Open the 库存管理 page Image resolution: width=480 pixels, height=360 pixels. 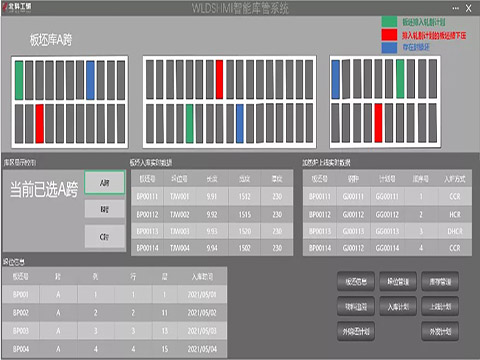[x=440, y=282]
